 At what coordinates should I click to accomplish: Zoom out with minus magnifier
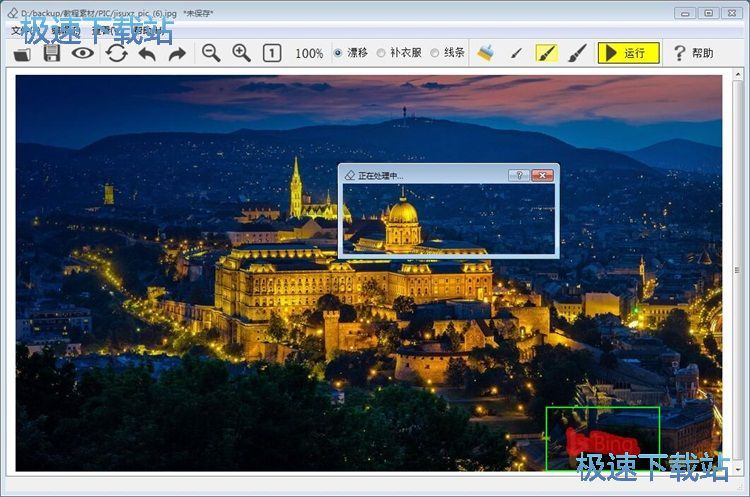(211, 53)
